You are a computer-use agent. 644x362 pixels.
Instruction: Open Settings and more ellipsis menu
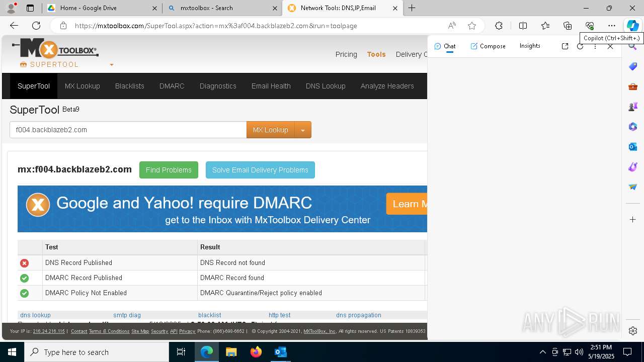coord(612,26)
